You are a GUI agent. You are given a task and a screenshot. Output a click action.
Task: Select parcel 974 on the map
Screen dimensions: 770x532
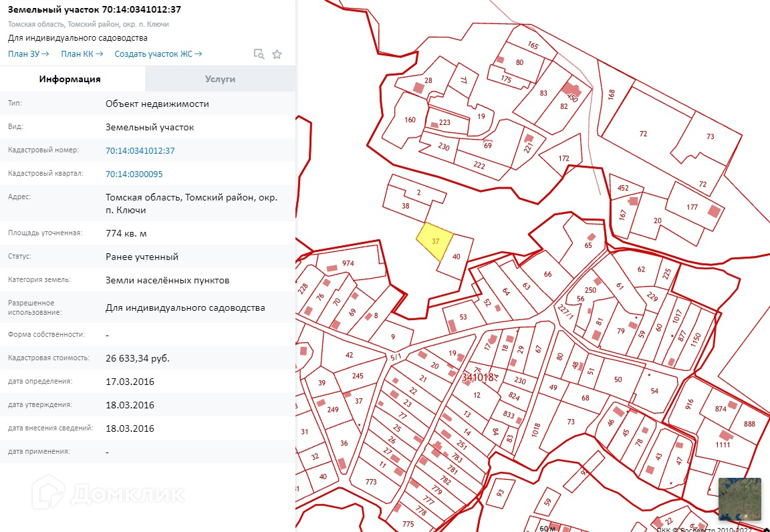tap(348, 263)
